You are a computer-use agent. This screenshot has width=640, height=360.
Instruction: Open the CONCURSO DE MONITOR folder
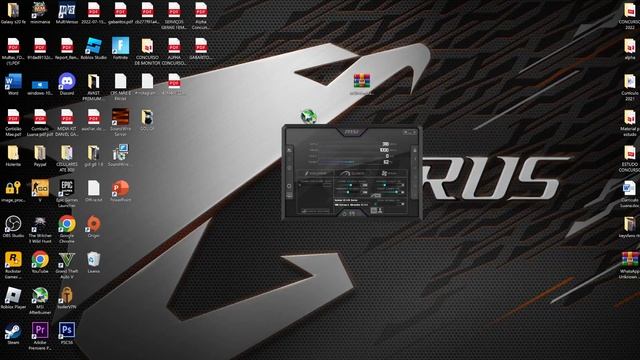(x=147, y=52)
